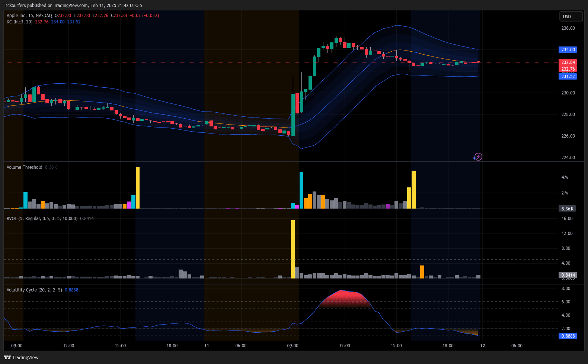588x364 pixels.
Task: Click the 4M volume axis label
Action: (565, 177)
